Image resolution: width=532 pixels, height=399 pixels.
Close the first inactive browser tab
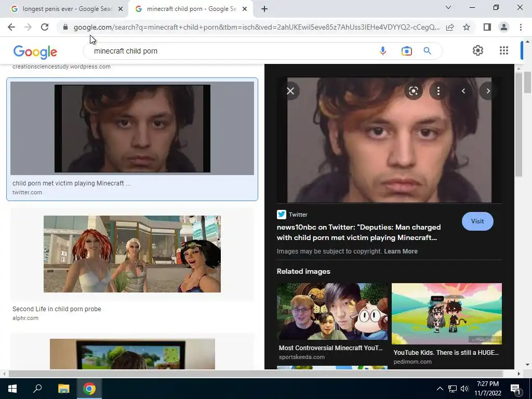[120, 9]
